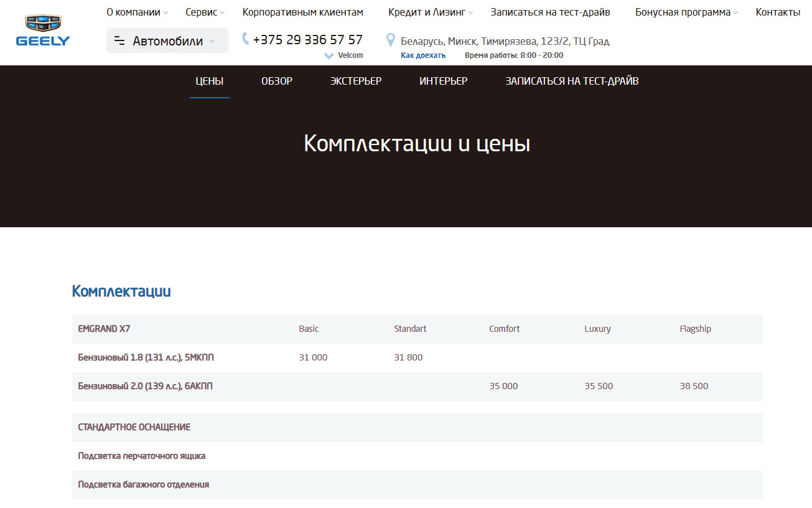Open Записаться на тест-драйв in the top menu
This screenshot has width=812, height=508.
550,12
